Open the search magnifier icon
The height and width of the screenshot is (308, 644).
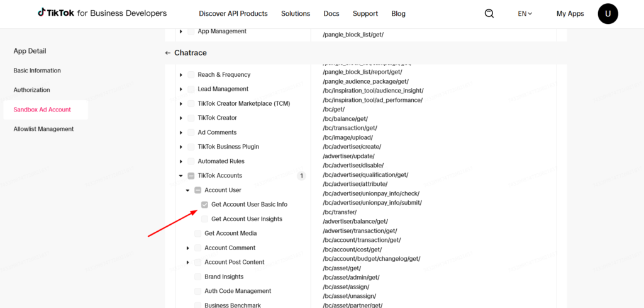pyautogui.click(x=489, y=13)
